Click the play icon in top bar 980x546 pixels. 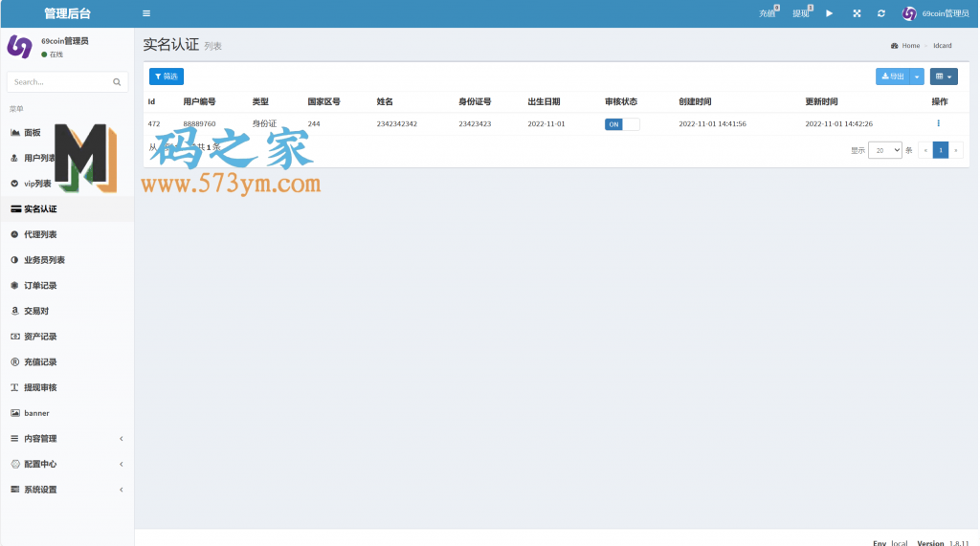830,13
